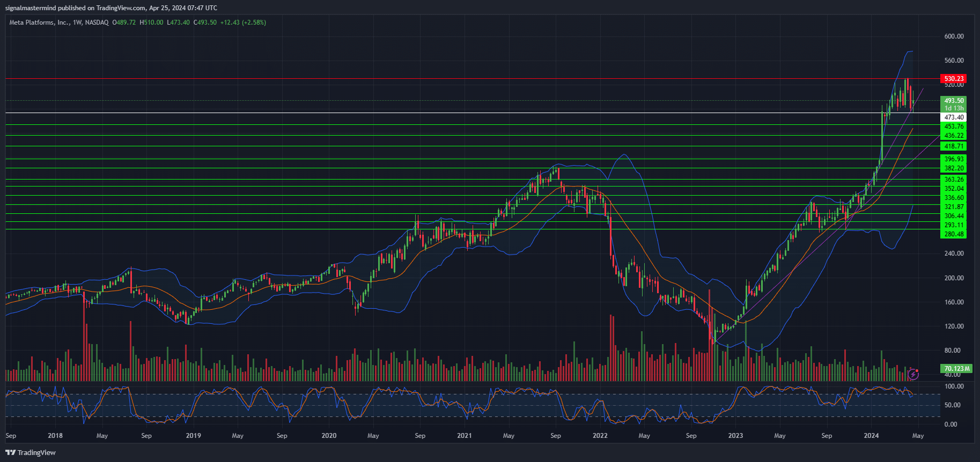Viewport: 980px width, 462px height.
Task: Click the 560.00 price axis label
Action: [x=954, y=61]
